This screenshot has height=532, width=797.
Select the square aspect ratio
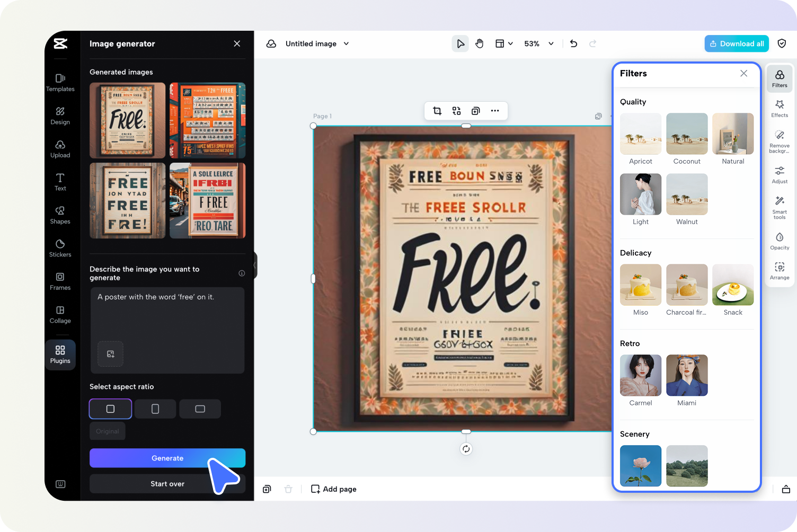coord(110,409)
